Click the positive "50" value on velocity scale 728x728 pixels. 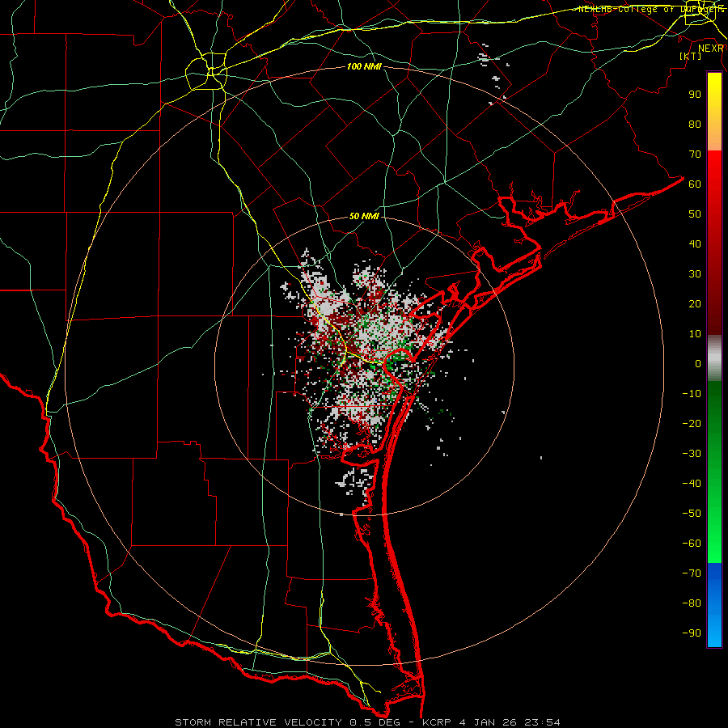click(x=695, y=214)
